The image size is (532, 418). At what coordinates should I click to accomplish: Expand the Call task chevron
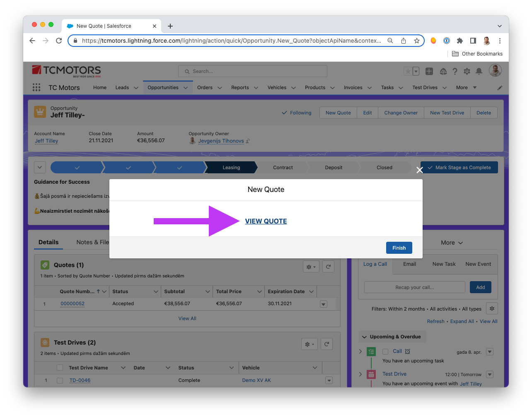tap(360, 351)
